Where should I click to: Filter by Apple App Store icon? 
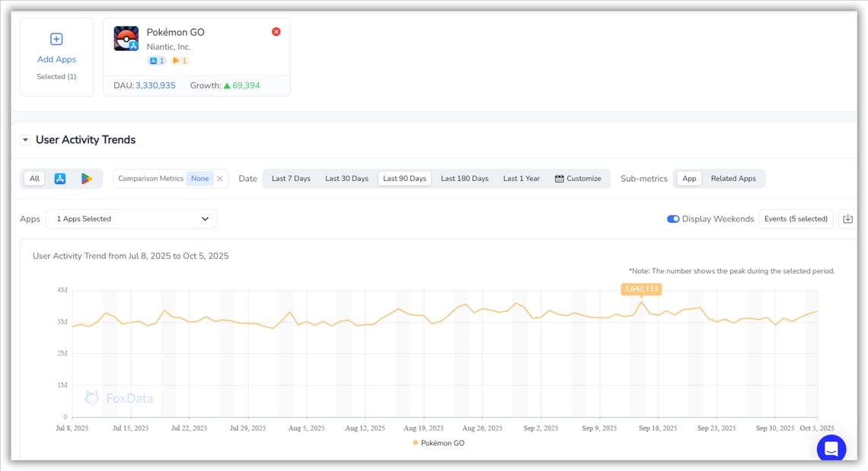[60, 179]
